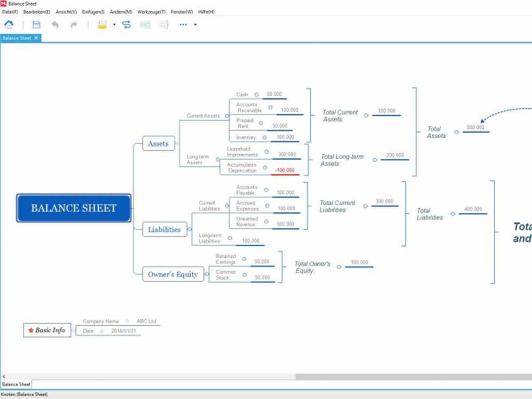Undo the last action
This screenshot has width=532, height=399.
pos(55,25)
